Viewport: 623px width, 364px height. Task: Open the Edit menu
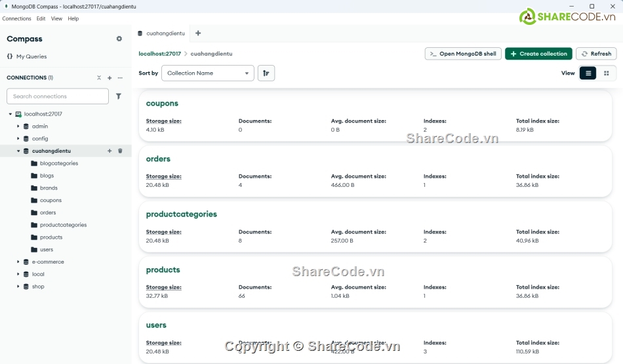41,18
